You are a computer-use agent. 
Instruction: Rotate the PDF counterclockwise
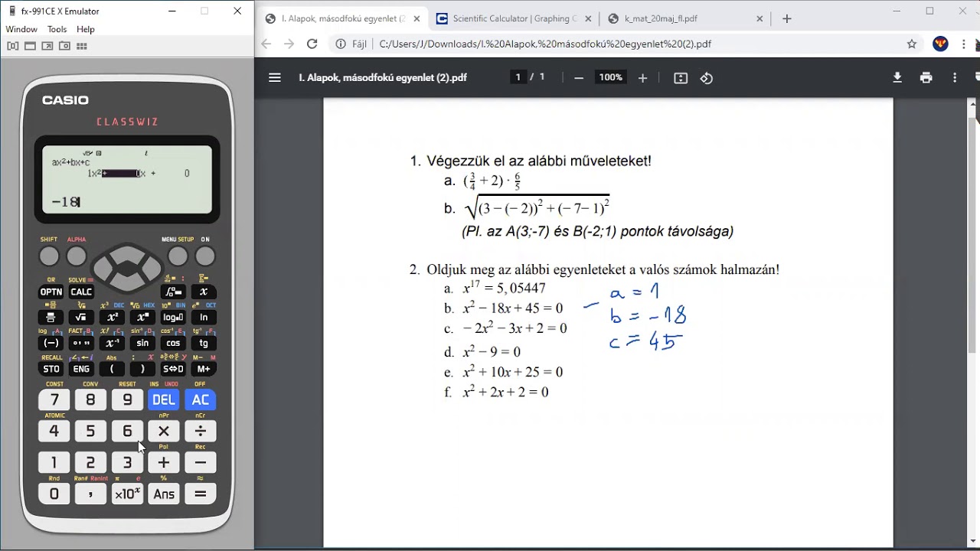pos(707,78)
